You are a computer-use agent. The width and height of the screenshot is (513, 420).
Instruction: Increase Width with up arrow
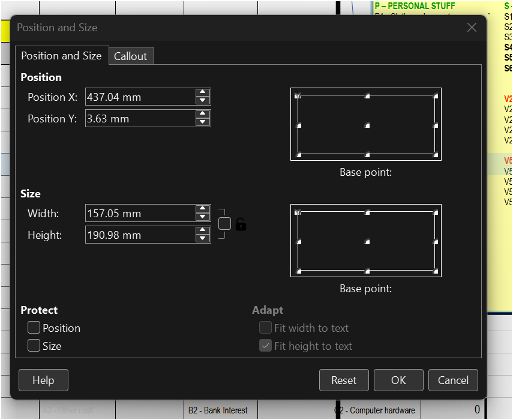point(203,209)
